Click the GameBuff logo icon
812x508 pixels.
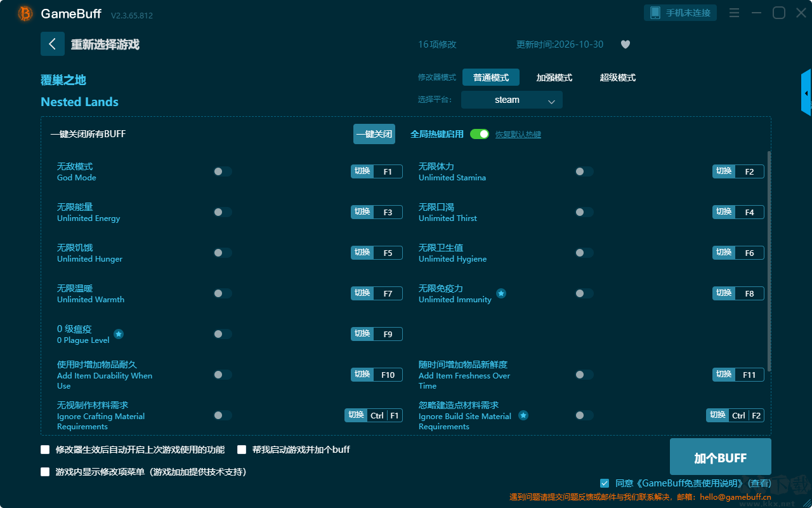coord(25,13)
